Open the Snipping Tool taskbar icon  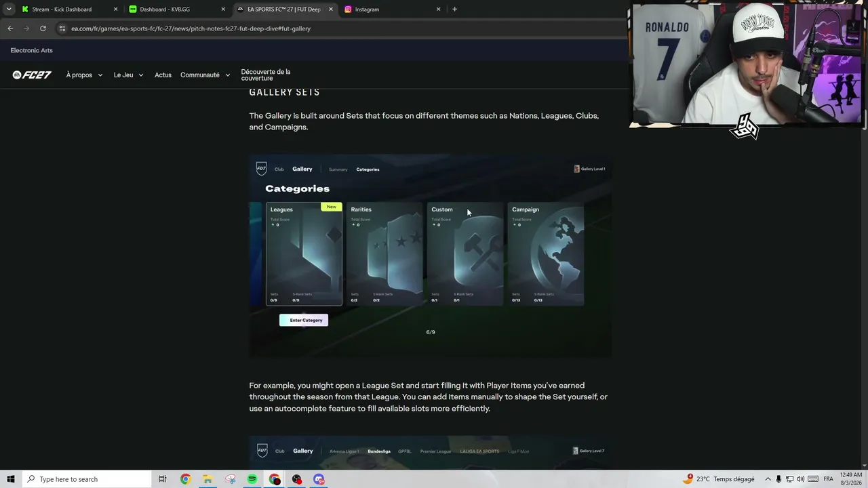click(x=230, y=479)
